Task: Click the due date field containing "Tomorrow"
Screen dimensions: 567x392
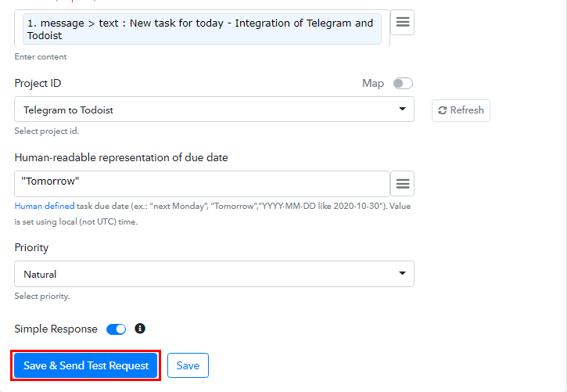Action: (202, 184)
